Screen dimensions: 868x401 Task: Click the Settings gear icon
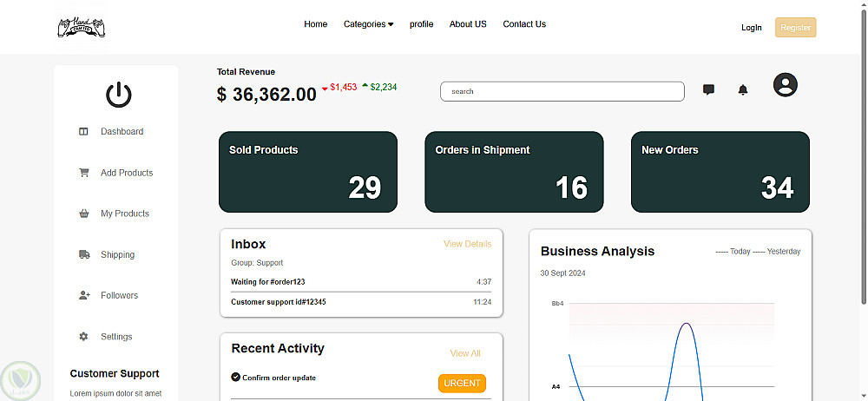84,337
